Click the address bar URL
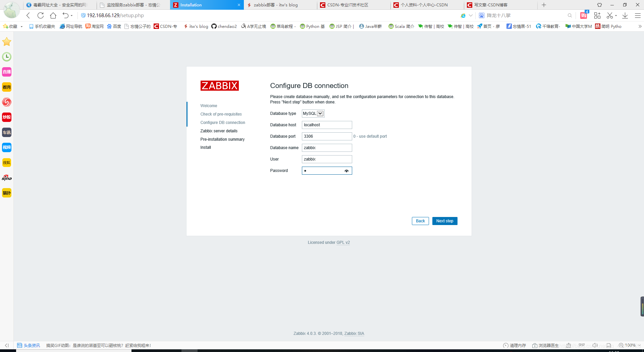This screenshot has width=644, height=352. point(115,15)
